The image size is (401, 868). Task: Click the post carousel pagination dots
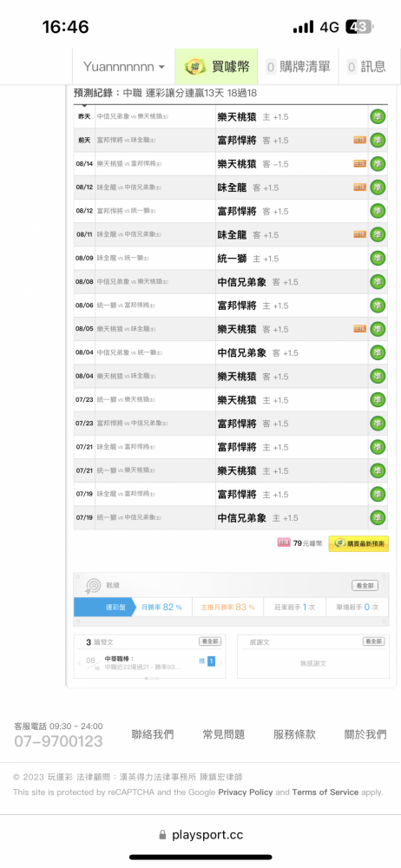(x=150, y=678)
